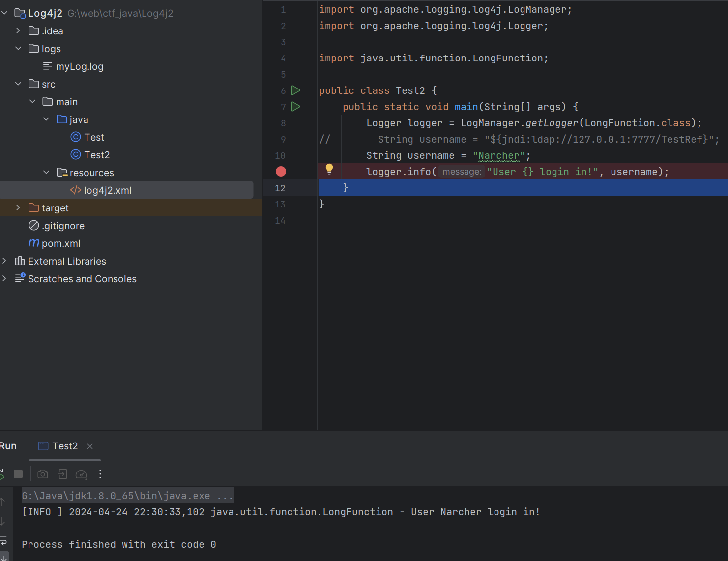This screenshot has height=561, width=728.
Task: Click the External Libraries label
Action: coord(67,261)
